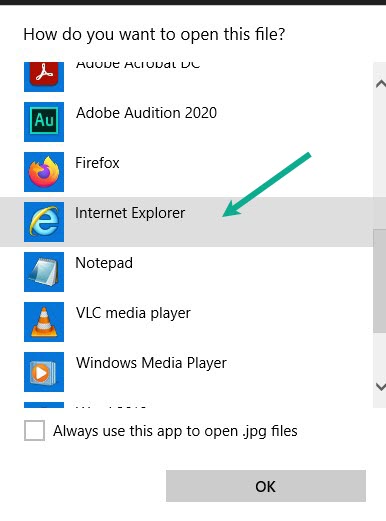Click the Windows Media Player icon
Screen dimensions: 386x521
44,372
